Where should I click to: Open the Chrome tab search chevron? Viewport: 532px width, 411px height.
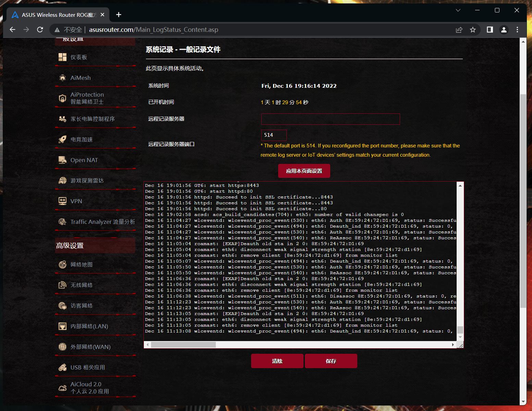pos(458,10)
